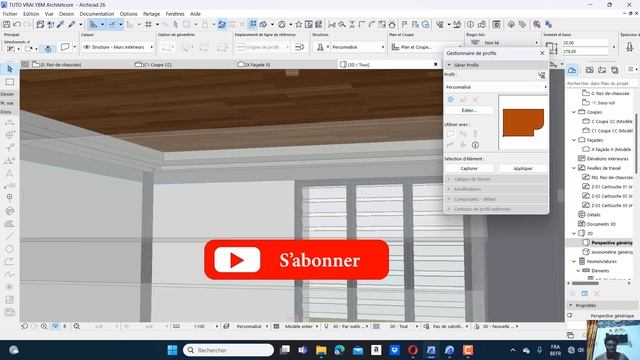640x360 pixels.
Task: Click the Appliquer button
Action: pyautogui.click(x=523, y=169)
